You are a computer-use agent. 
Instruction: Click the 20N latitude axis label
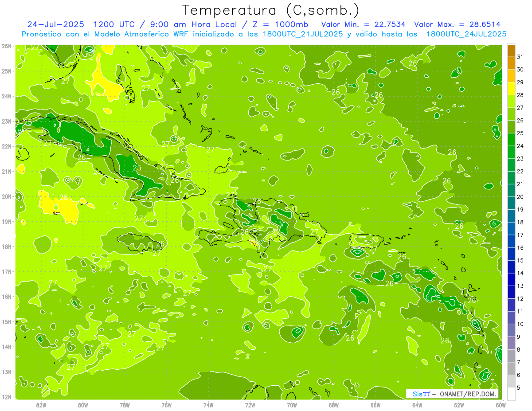(6, 196)
